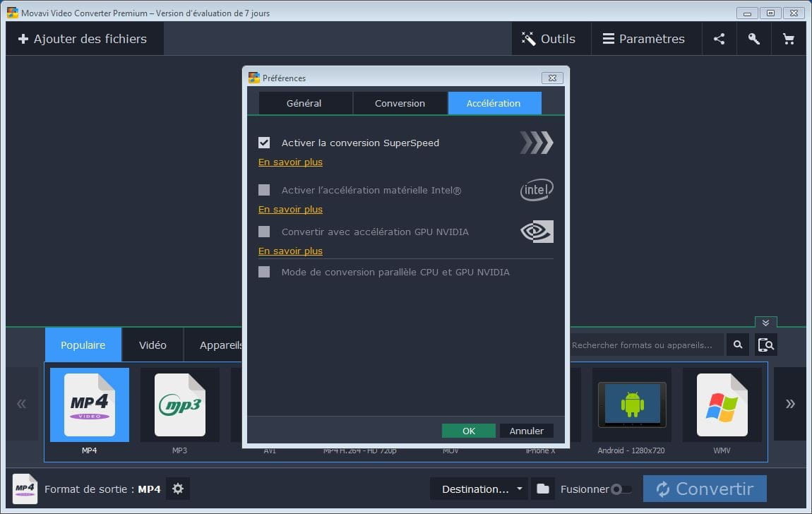The image size is (812, 514).
Task: Click the Convertir button
Action: pyautogui.click(x=705, y=489)
